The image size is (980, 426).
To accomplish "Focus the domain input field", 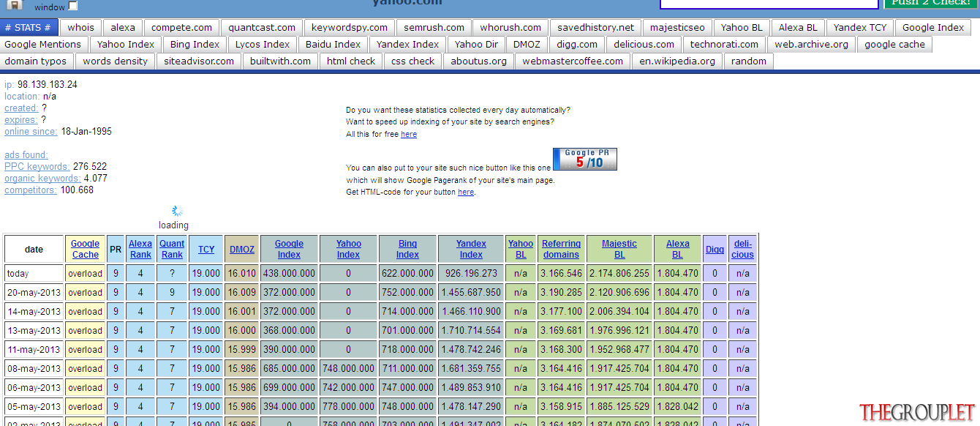I will point(769,4).
